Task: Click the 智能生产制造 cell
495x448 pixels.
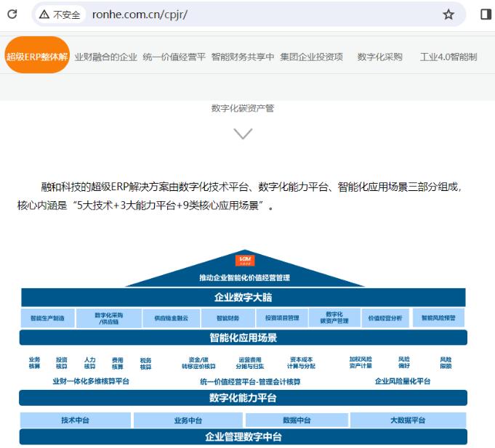Action: tap(48, 318)
